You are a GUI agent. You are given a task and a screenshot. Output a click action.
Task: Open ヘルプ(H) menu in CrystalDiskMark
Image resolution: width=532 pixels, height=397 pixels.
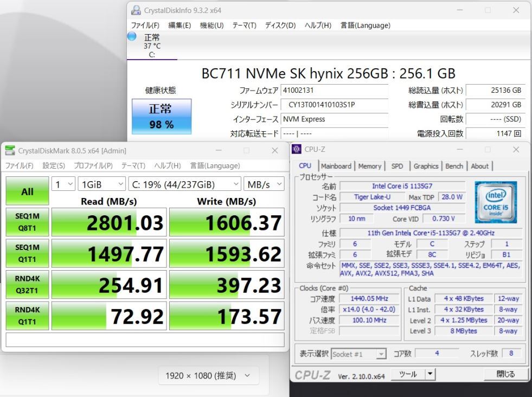tap(168, 165)
